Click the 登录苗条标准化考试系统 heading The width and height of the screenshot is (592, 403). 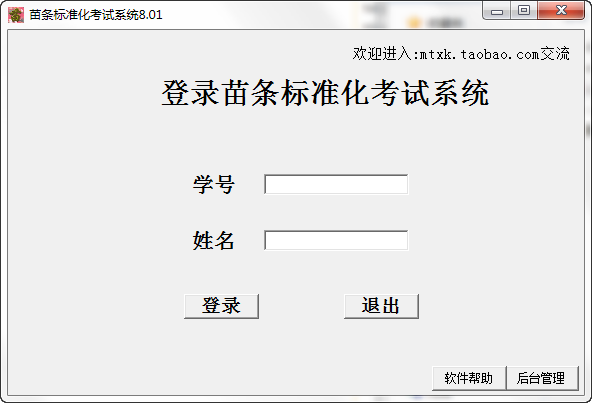[x=325, y=93]
